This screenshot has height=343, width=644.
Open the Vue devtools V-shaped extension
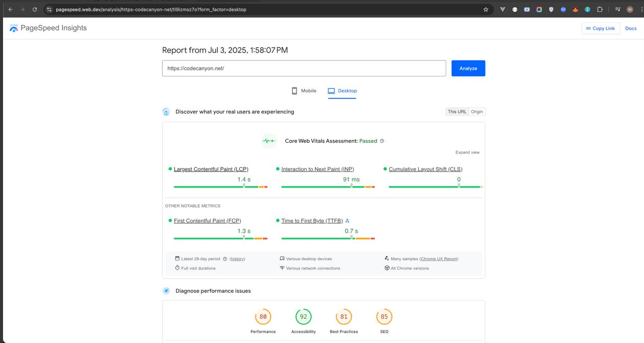click(x=503, y=9)
